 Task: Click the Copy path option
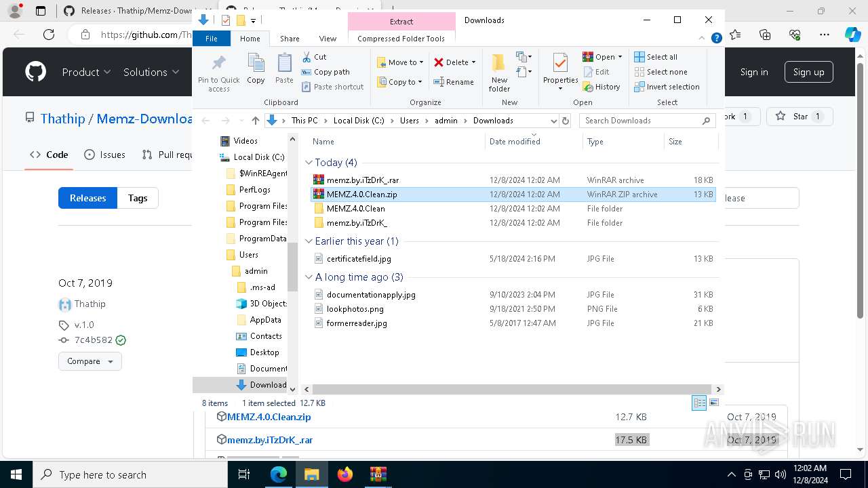tap(325, 72)
